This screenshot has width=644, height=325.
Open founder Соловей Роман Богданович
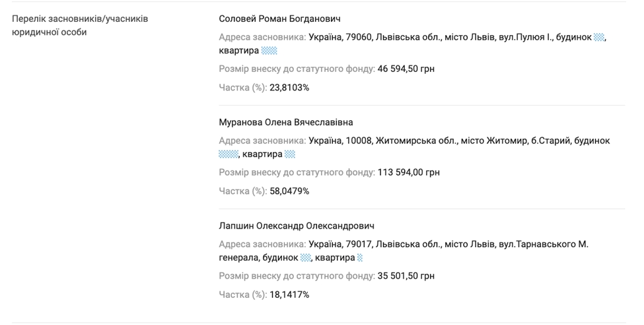(279, 18)
